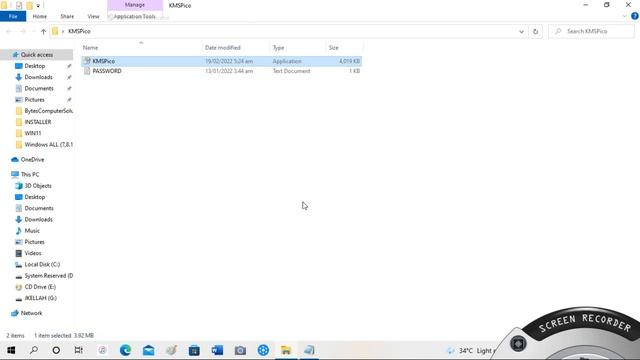The width and height of the screenshot is (640, 360).
Task: Open Quick Access Toolbar customize dropdown
Action: [38, 6]
